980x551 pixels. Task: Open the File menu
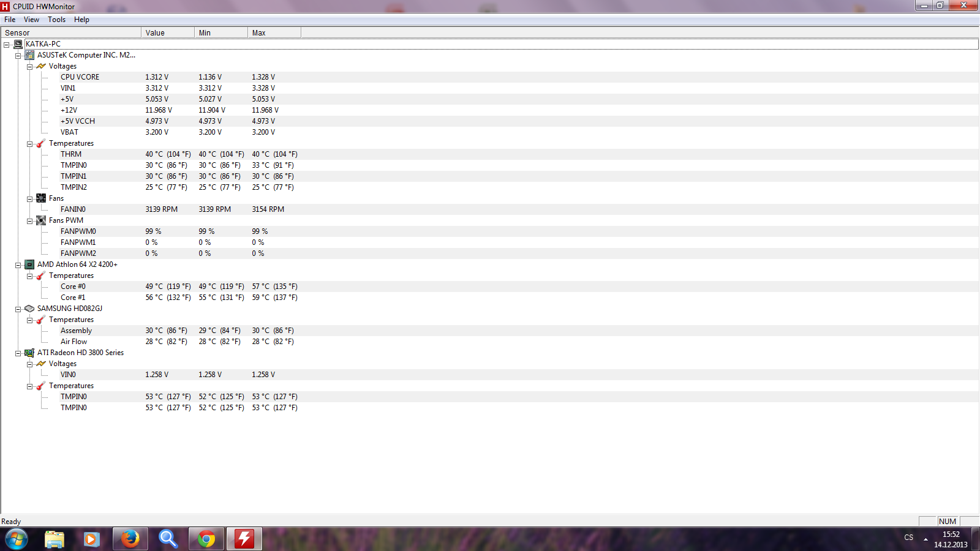click(10, 20)
